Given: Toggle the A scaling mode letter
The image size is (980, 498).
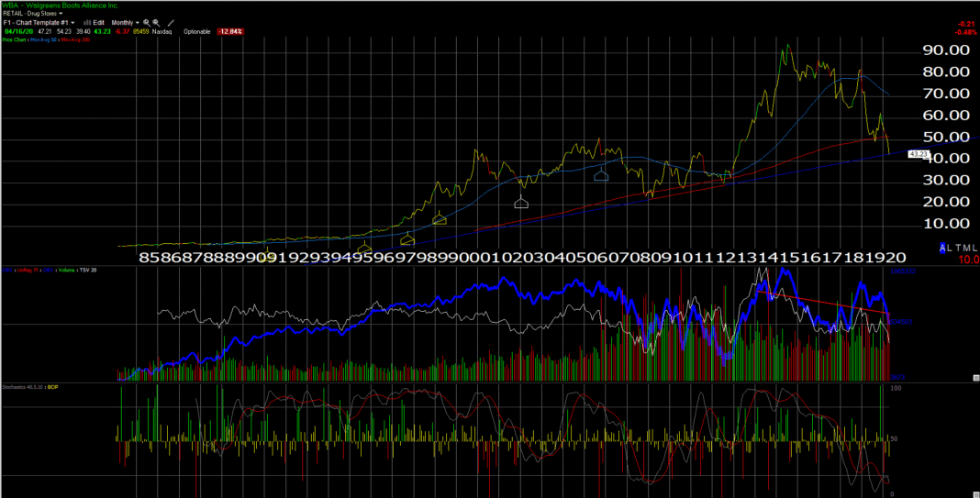Looking at the screenshot, I should [x=941, y=249].
